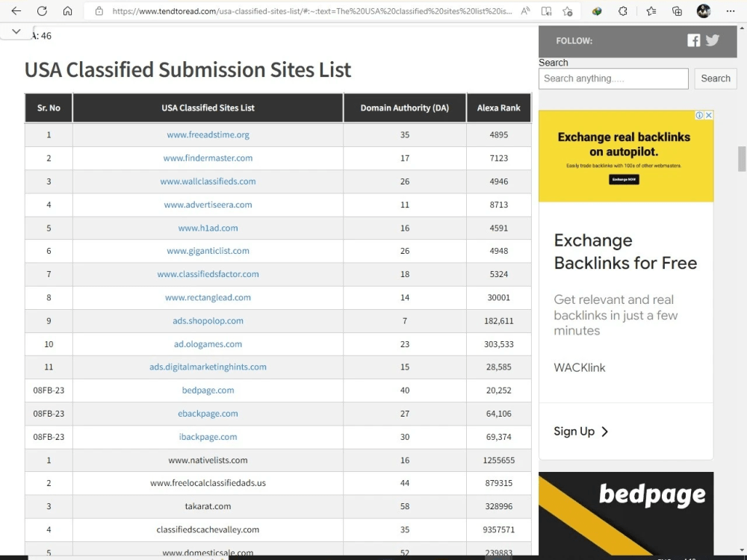Open the bedpage.com table link
747x560 pixels.
point(208,391)
